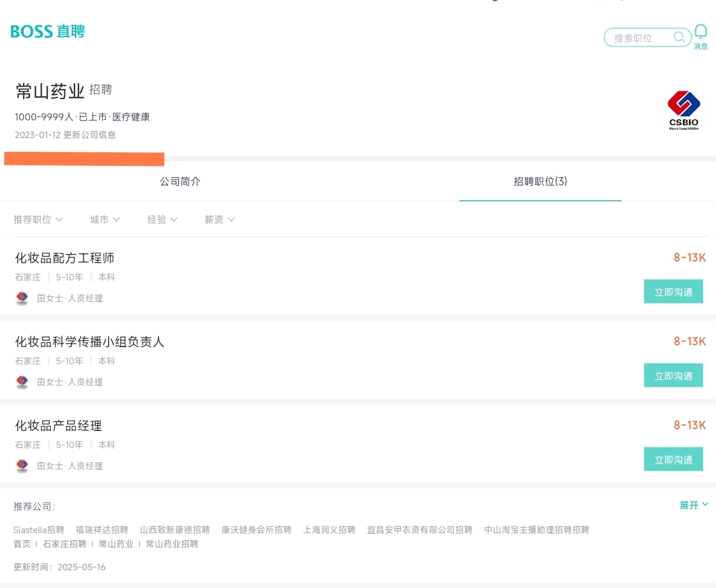The image size is (716, 588).
Task: Open the 推荐职位 dropdown filter
Action: pos(38,220)
